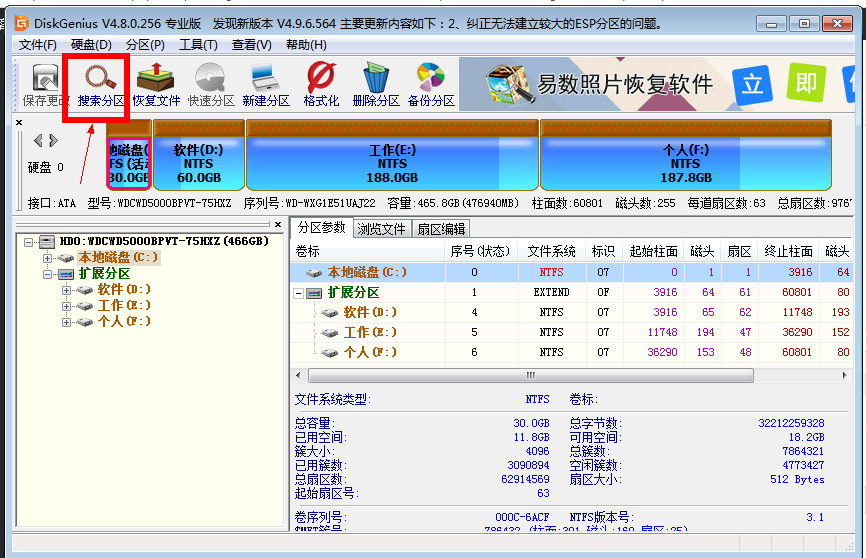
Task: Click the 文件系统 column header
Action: tap(552, 251)
